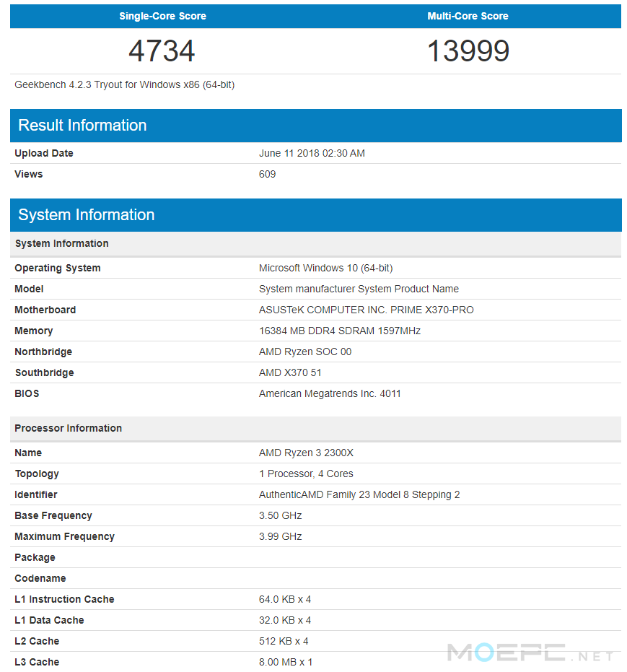Select the "64.0 KB x 4" value
The height and width of the screenshot is (672, 627).
285,600
